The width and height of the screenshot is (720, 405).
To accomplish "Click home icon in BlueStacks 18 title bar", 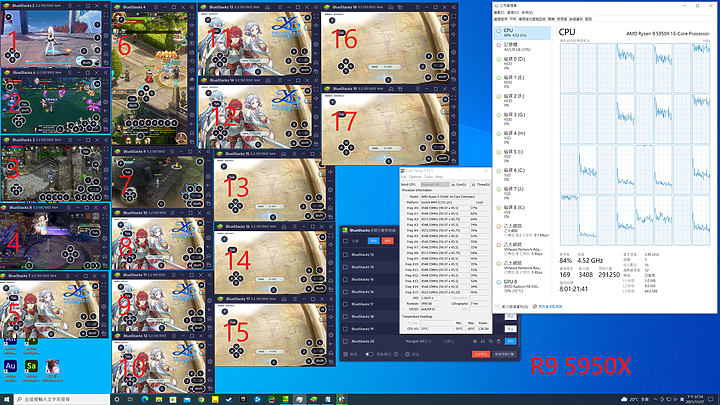I will pos(391,7).
